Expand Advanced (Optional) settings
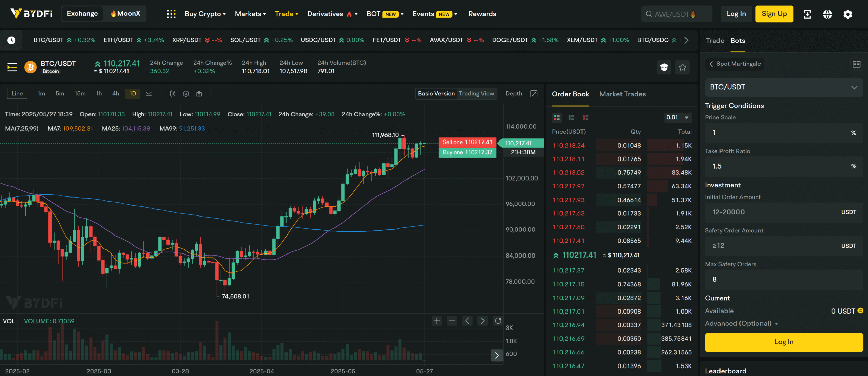 [x=741, y=324]
